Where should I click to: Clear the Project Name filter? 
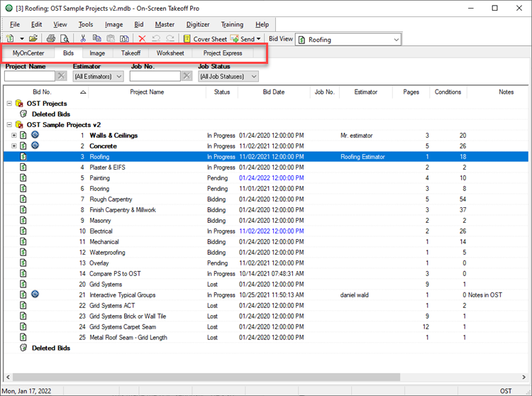point(62,76)
